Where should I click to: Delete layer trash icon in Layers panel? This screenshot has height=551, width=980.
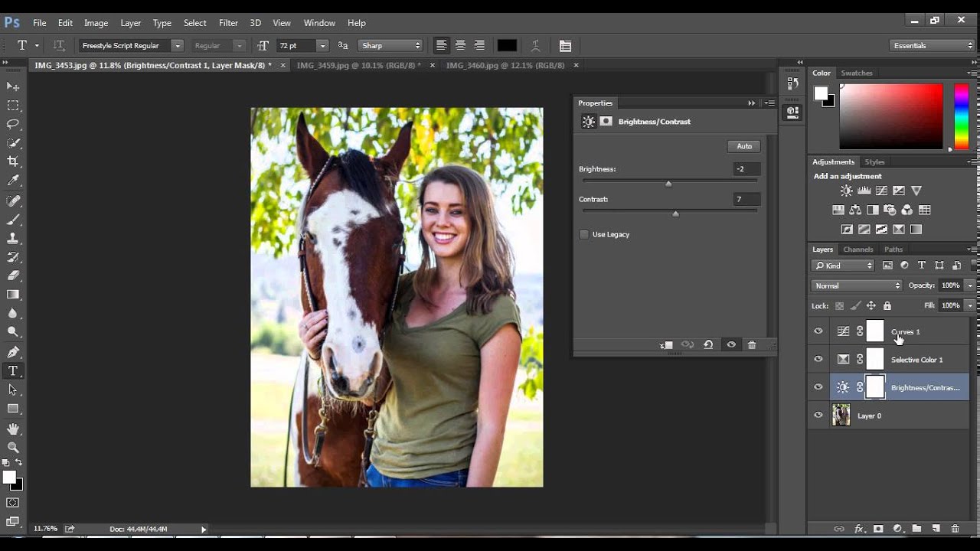click(x=955, y=529)
